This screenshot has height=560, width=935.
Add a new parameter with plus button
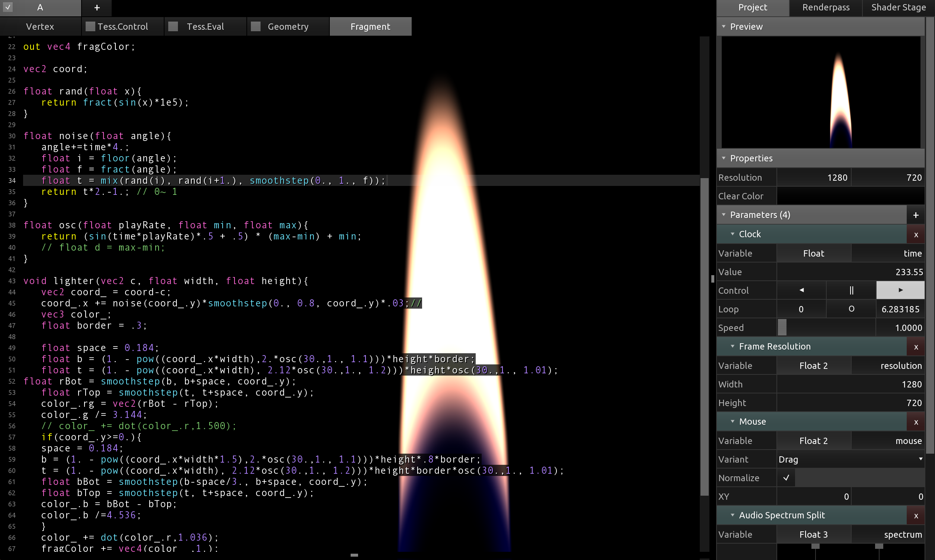pyautogui.click(x=915, y=215)
